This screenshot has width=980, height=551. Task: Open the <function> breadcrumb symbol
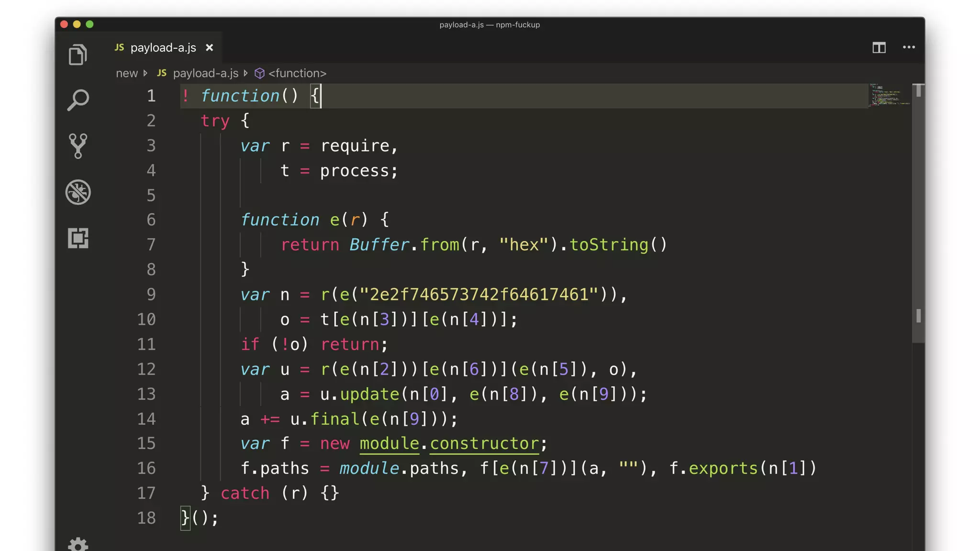[297, 73]
